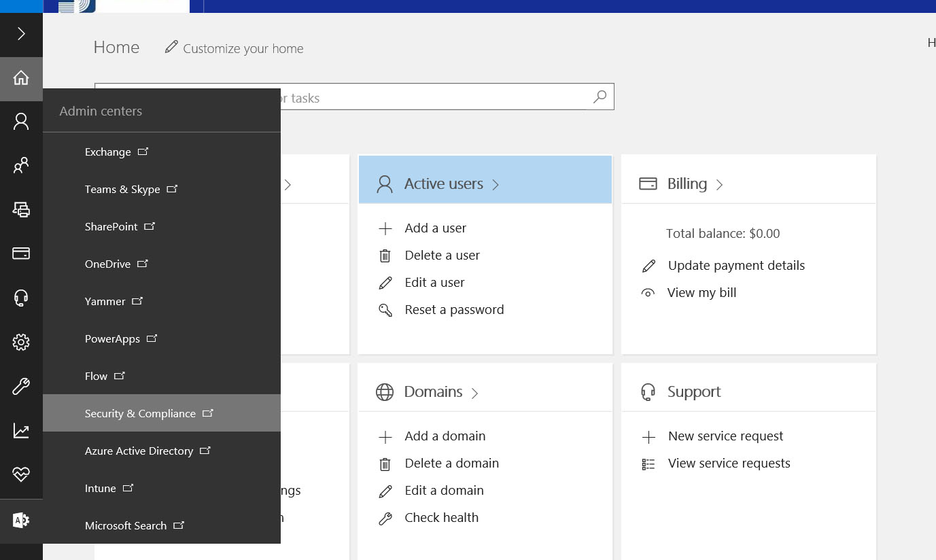Click the pencil icon beside Customize your home
Screen dimensions: 936x560
click(x=171, y=47)
